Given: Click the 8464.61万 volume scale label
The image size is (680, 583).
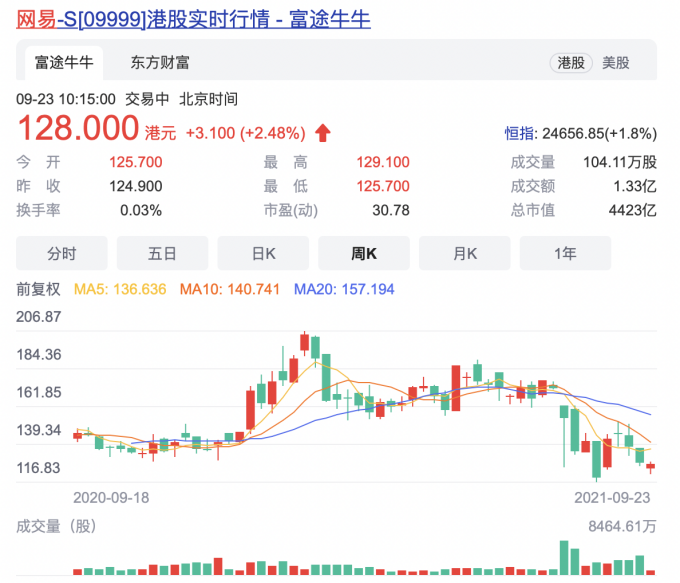Looking at the screenshot, I should click(x=622, y=527).
